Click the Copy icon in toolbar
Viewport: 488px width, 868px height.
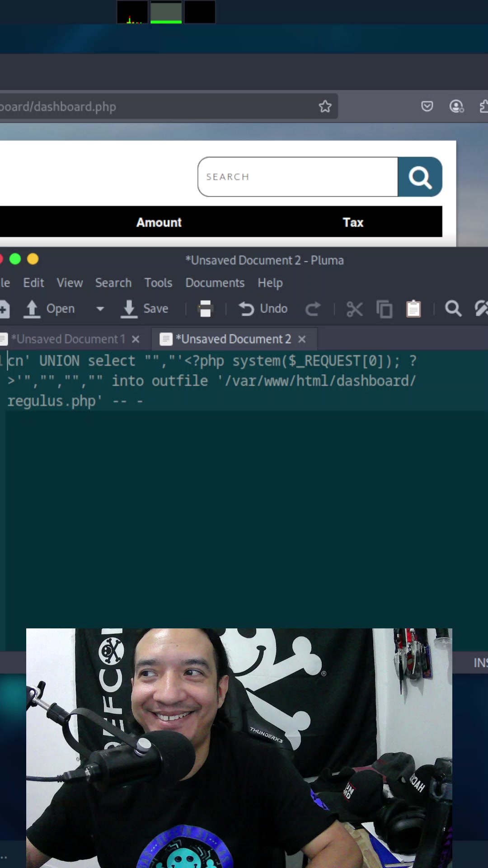click(x=385, y=309)
